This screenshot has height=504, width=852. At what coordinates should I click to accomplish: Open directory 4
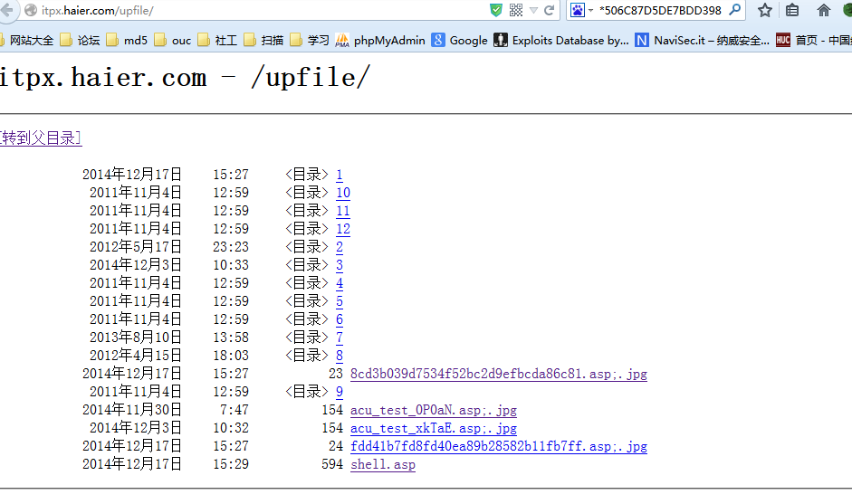point(339,283)
